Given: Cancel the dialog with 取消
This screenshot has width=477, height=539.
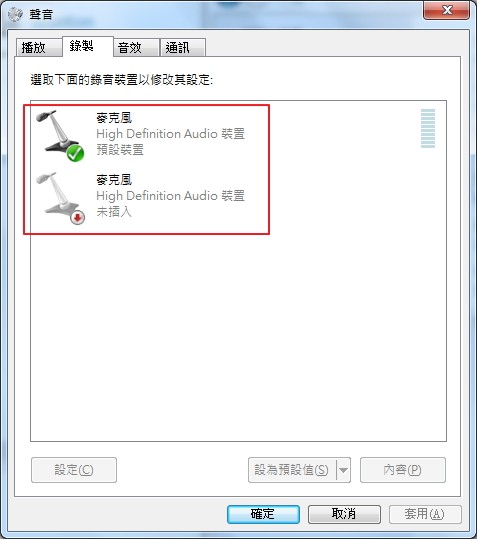Looking at the screenshot, I should click(x=344, y=514).
